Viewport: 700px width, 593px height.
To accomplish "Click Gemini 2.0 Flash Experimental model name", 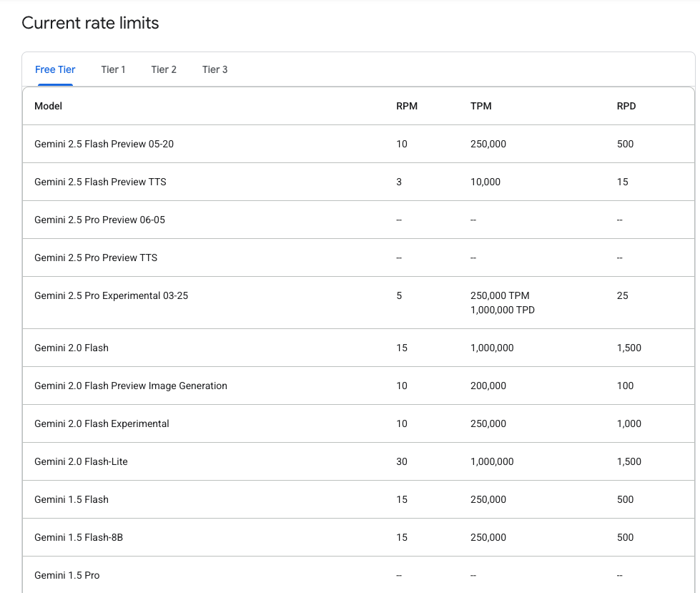I will pyautogui.click(x=102, y=423).
